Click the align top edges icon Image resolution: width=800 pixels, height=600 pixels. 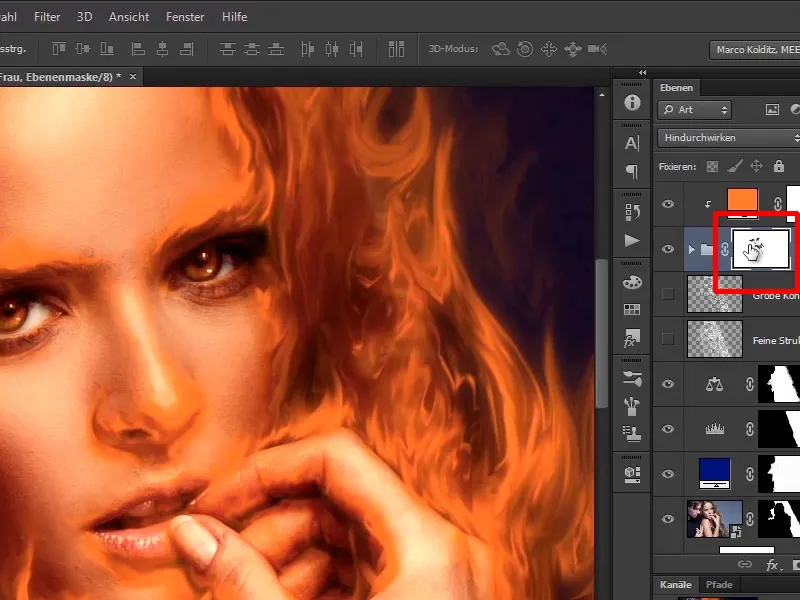59,49
